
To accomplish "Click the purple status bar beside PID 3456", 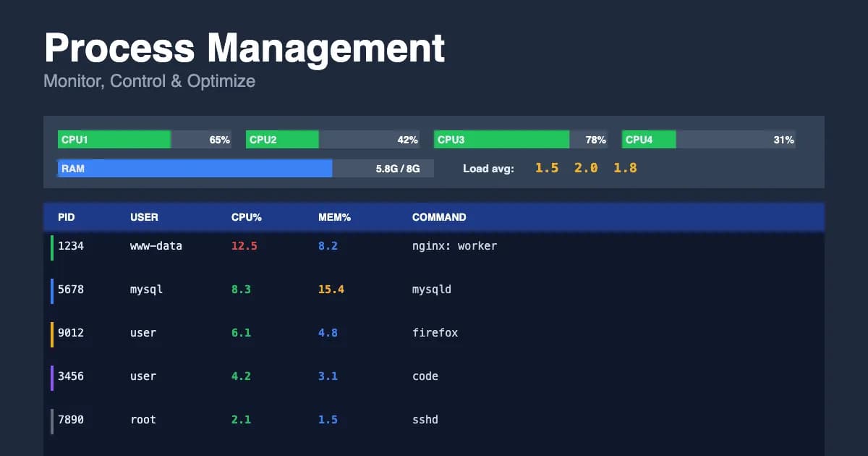I will (51, 376).
